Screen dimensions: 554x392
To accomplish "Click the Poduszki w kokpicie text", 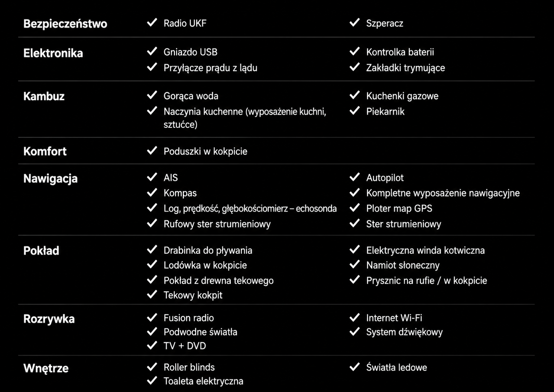I will pos(205,151).
